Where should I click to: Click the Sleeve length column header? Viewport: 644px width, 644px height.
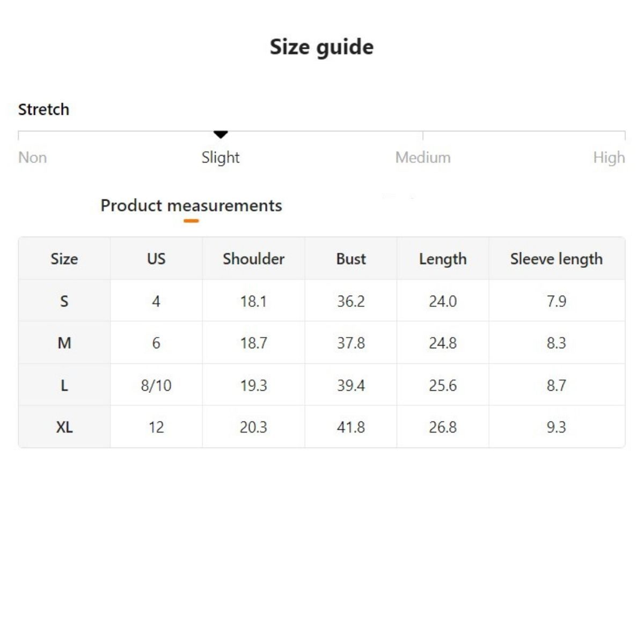[557, 259]
